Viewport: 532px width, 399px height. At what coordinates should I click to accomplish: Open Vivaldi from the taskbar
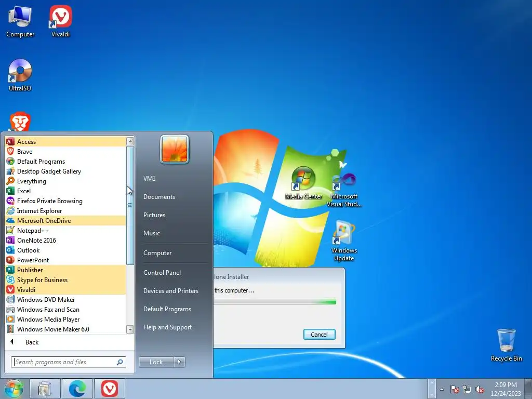coord(109,389)
